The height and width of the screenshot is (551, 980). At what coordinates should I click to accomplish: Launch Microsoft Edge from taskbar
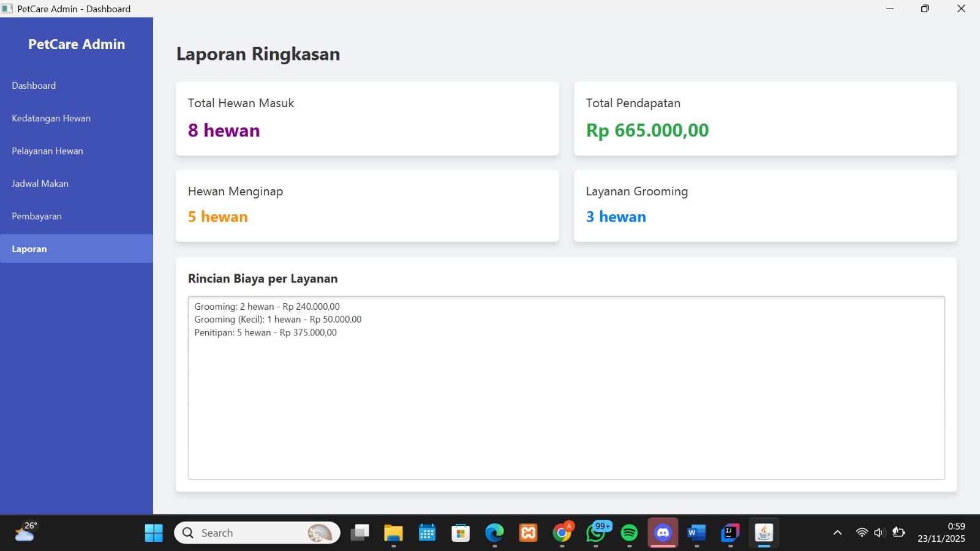click(x=494, y=533)
